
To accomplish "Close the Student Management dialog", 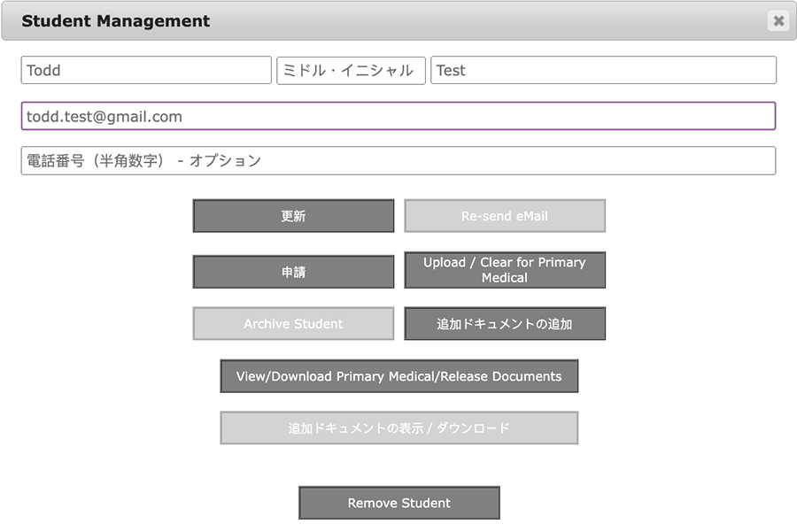I will click(x=778, y=21).
